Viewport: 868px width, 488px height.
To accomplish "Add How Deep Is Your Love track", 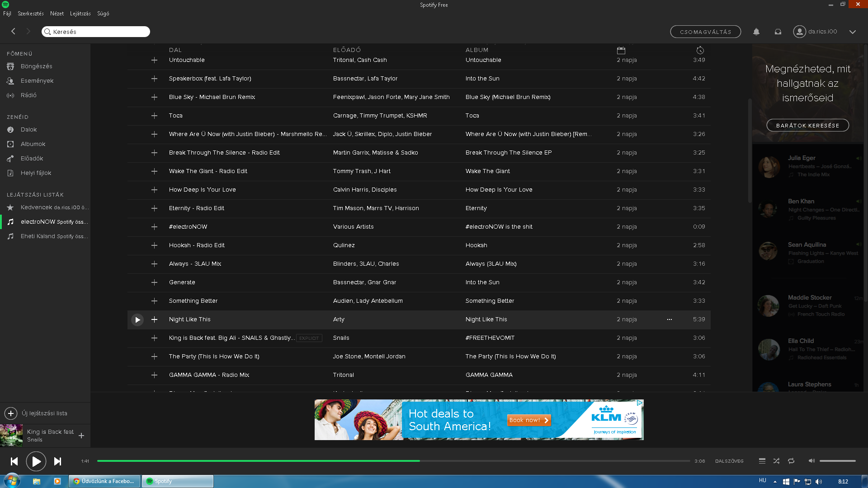I will point(154,190).
